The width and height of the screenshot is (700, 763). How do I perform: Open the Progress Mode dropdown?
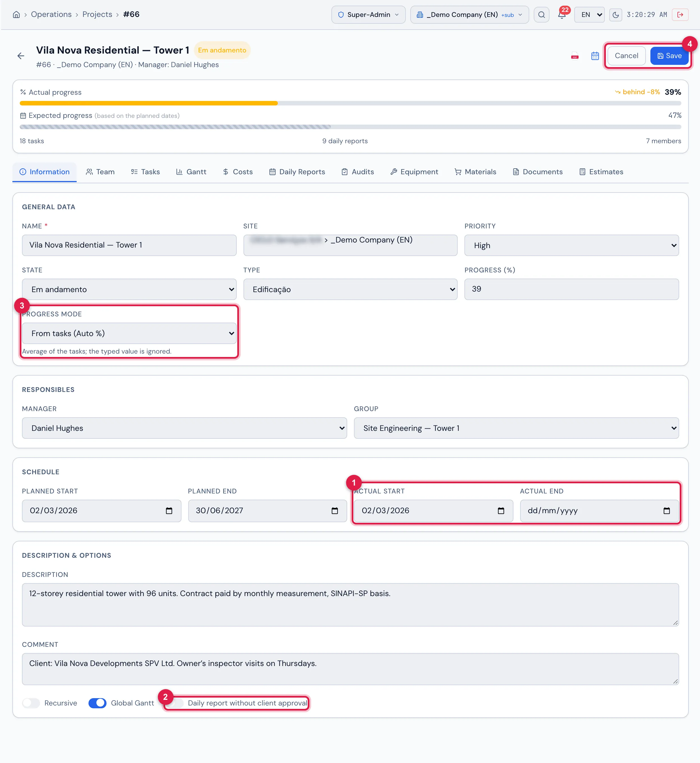(129, 333)
